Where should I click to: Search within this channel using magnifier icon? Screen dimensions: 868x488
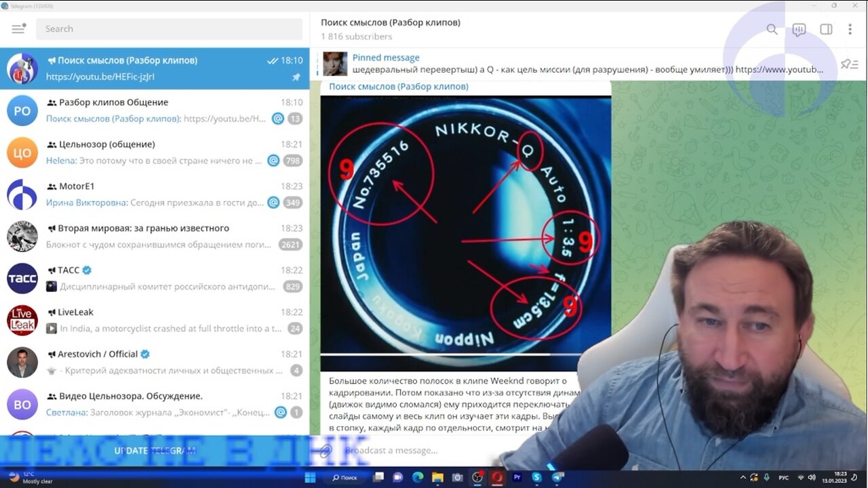tap(772, 29)
